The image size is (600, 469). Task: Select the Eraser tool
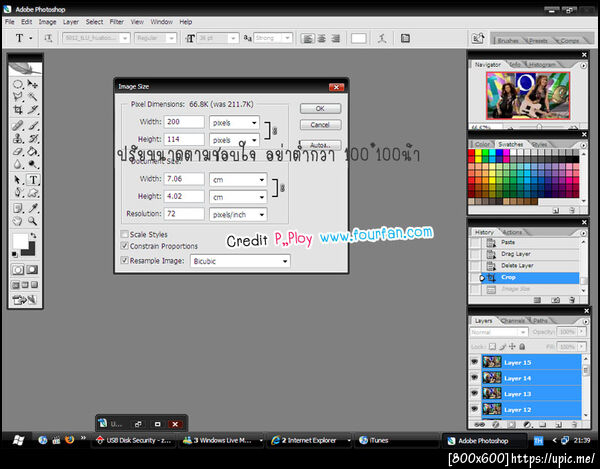(18, 151)
